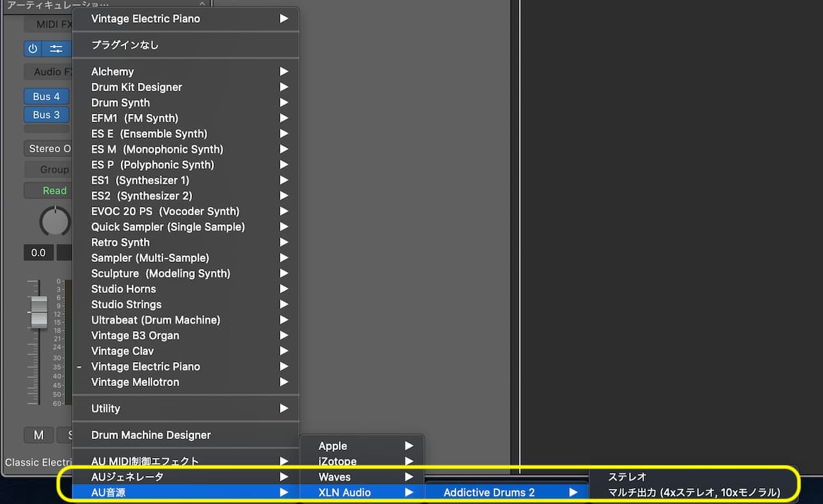The width and height of the screenshot is (823, 504).
Task: Select Vintage B3 Organ
Action: (187, 335)
